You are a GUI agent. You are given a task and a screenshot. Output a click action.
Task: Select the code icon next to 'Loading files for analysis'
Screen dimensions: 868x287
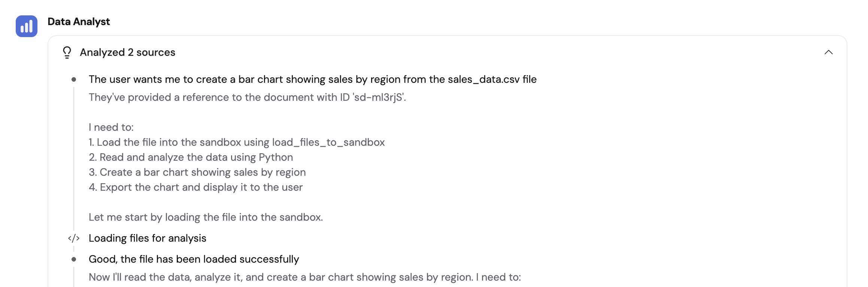pyautogui.click(x=74, y=238)
